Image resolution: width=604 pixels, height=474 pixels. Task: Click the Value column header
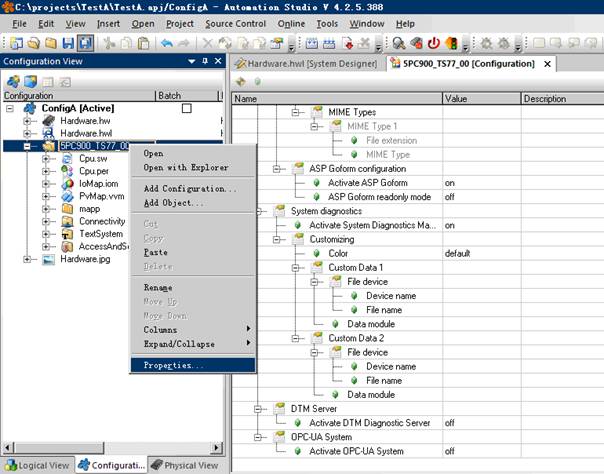456,99
